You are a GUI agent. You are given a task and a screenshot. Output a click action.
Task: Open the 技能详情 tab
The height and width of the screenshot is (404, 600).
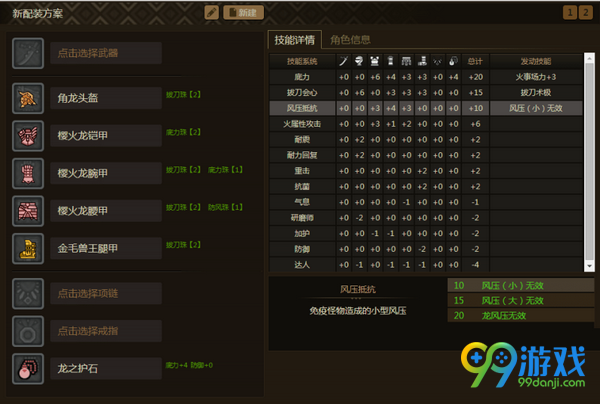(x=295, y=40)
